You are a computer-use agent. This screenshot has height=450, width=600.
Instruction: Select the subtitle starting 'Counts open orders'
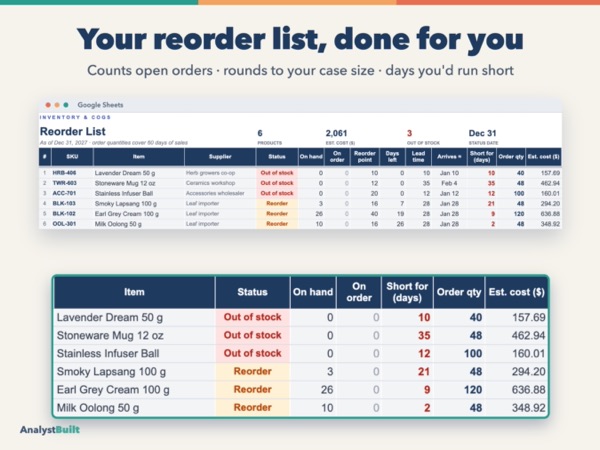point(300,71)
